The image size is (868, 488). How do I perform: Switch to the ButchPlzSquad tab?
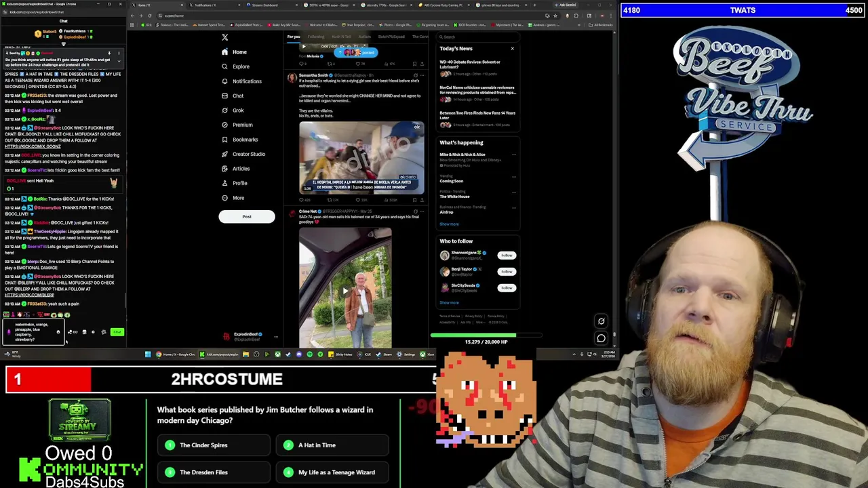click(x=391, y=37)
